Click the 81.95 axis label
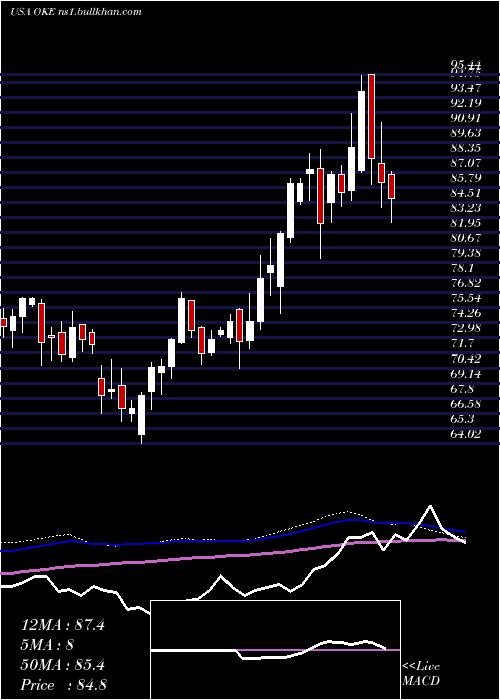 (466, 223)
